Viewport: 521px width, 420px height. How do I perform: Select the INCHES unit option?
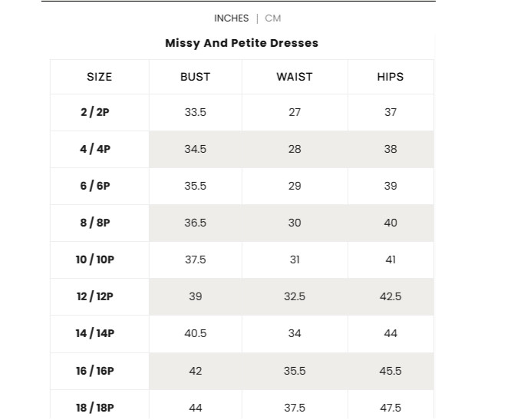231,18
